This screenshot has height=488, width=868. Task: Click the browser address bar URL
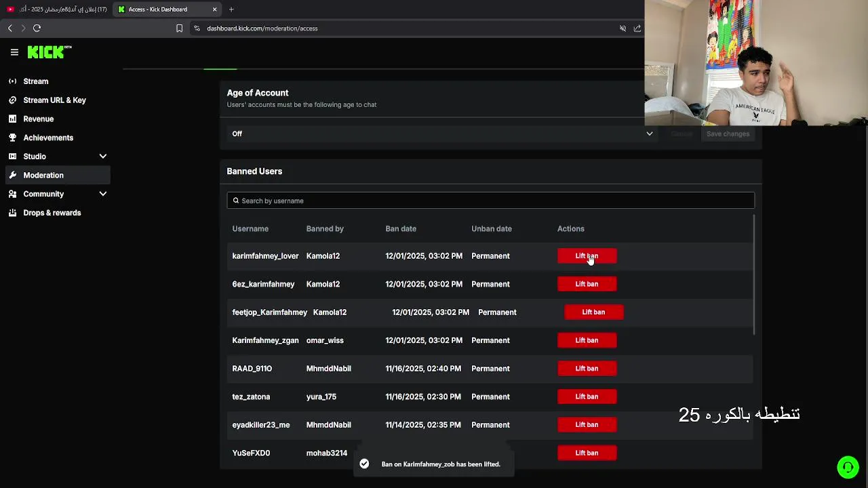tap(262, 28)
